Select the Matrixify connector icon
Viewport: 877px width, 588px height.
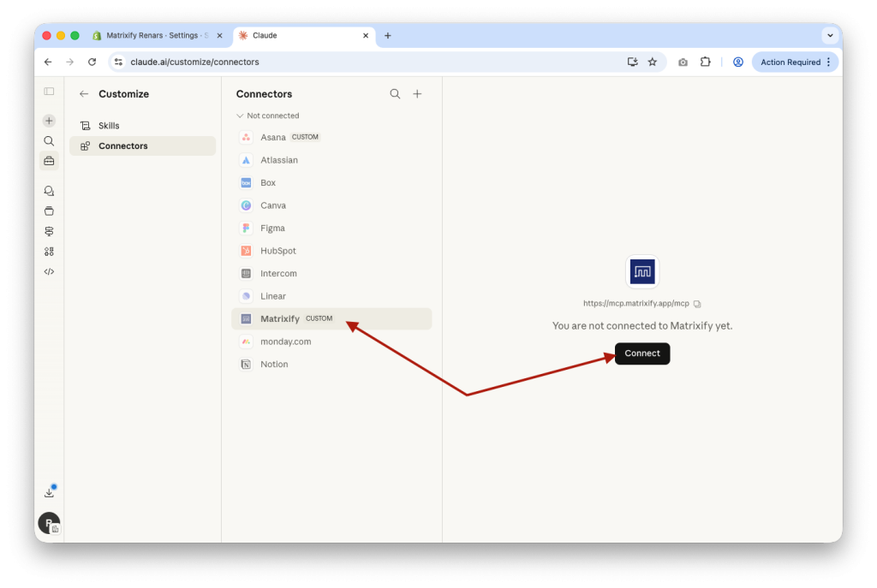245,318
